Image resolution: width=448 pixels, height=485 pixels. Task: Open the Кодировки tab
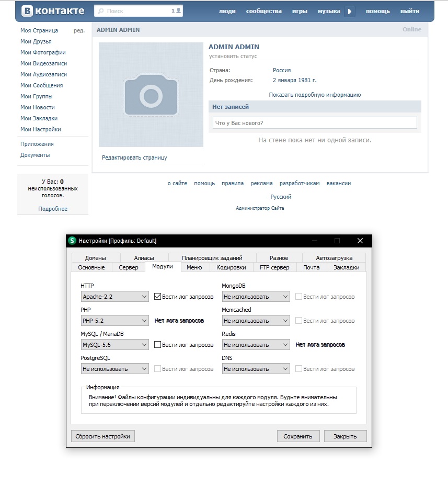pyautogui.click(x=231, y=267)
